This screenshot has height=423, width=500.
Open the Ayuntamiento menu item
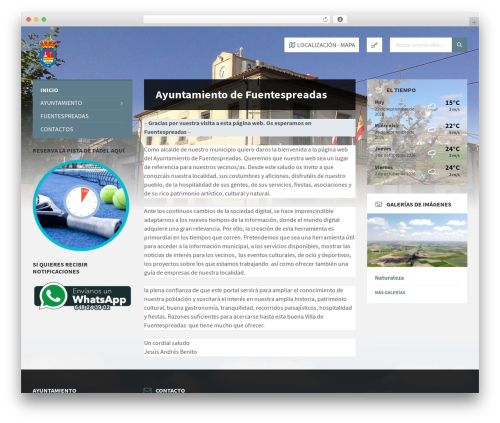[x=61, y=103]
